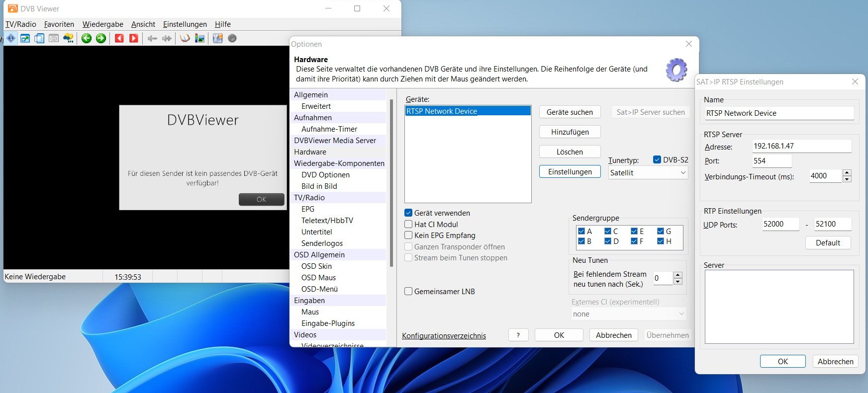Increase the 'Neu Tunen' seconds spinner
Image resolution: width=868 pixels, height=393 pixels.
(677, 275)
